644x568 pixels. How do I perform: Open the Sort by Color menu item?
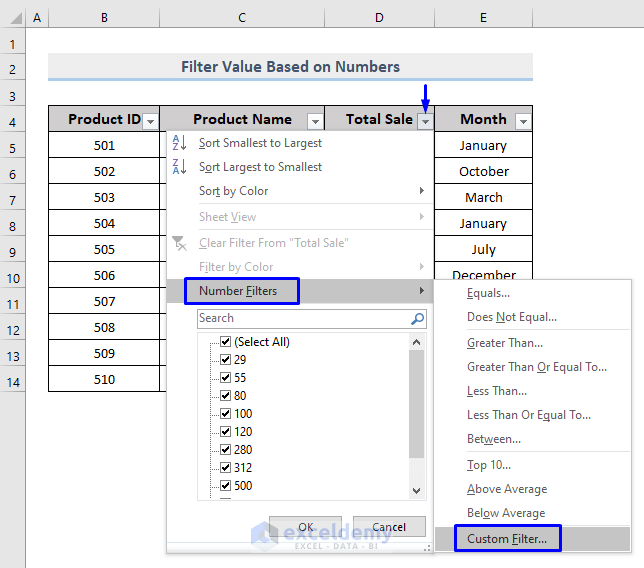(x=300, y=191)
